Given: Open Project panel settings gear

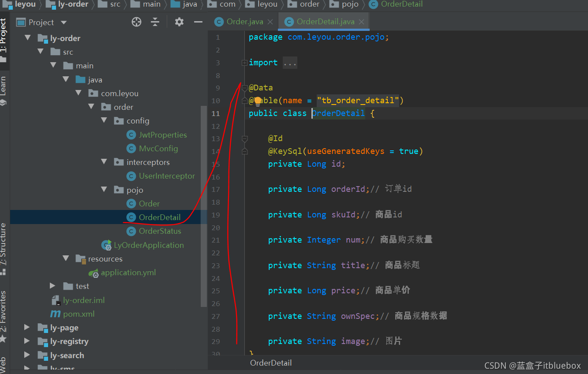Looking at the screenshot, I should coord(179,22).
